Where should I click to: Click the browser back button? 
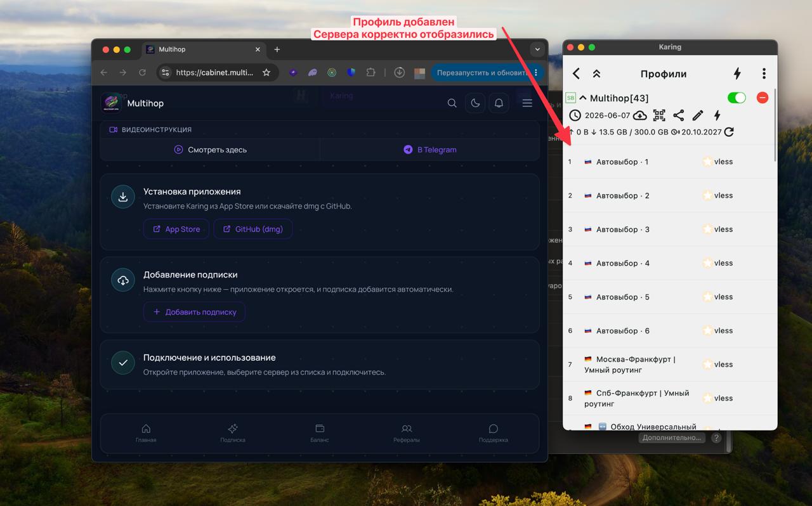coord(104,73)
